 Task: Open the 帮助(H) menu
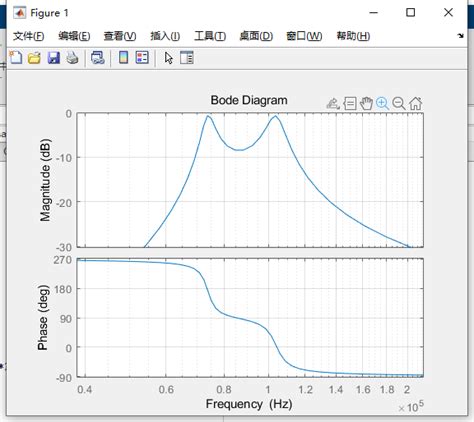tap(353, 36)
